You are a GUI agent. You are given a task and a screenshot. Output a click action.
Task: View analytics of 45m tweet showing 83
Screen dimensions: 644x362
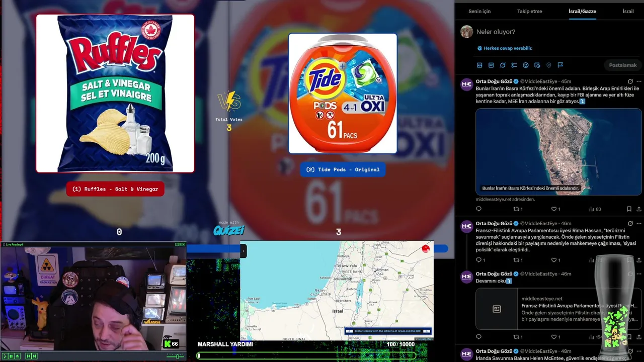[x=595, y=209]
